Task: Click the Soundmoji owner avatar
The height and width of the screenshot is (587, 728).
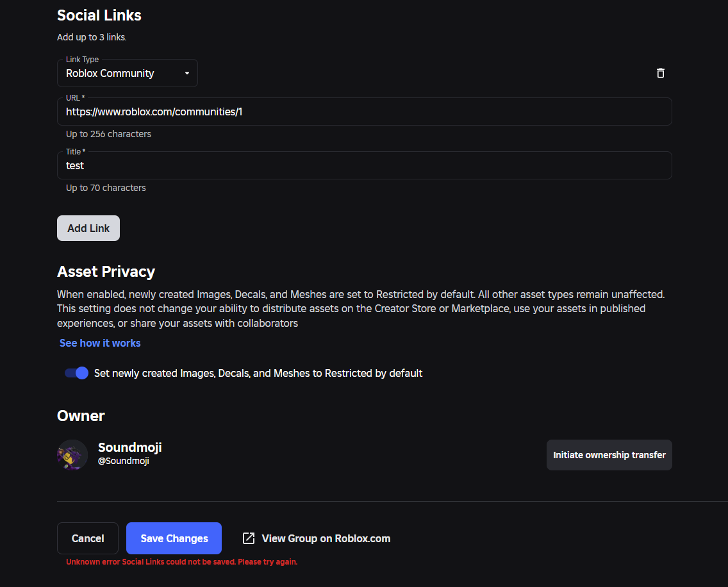Action: coord(72,455)
